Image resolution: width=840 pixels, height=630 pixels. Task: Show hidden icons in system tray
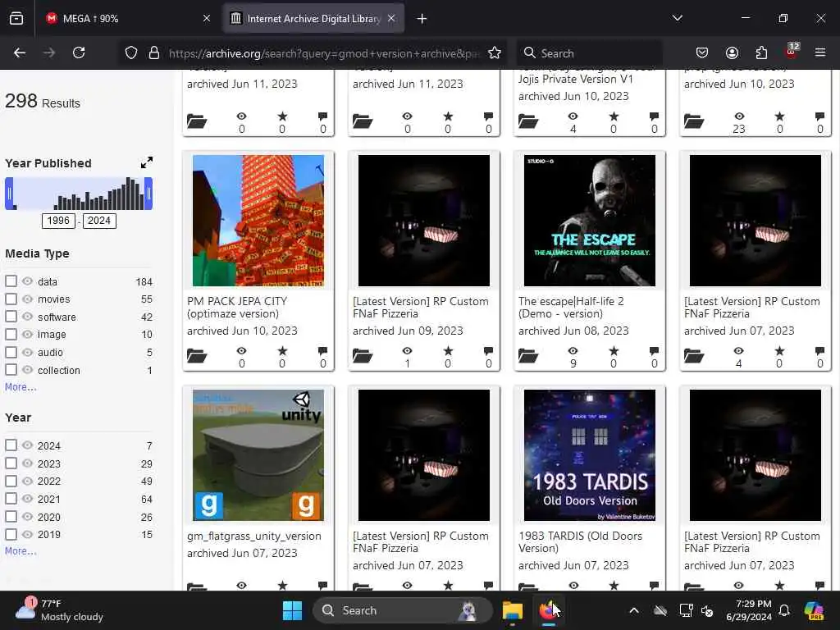coord(634,610)
